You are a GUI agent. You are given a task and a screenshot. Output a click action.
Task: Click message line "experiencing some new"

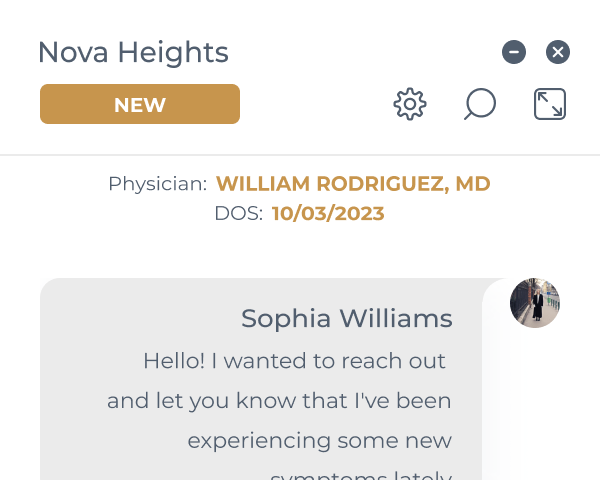[319, 440]
